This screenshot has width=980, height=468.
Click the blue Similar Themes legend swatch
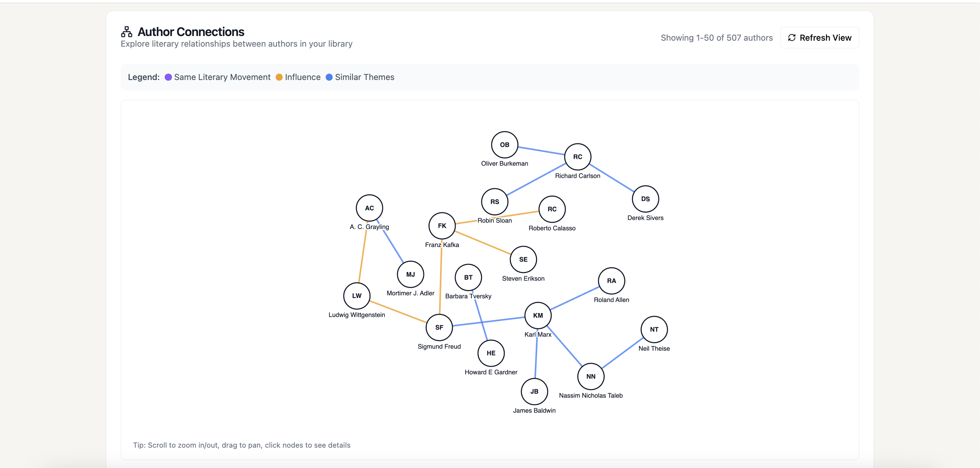click(x=329, y=77)
